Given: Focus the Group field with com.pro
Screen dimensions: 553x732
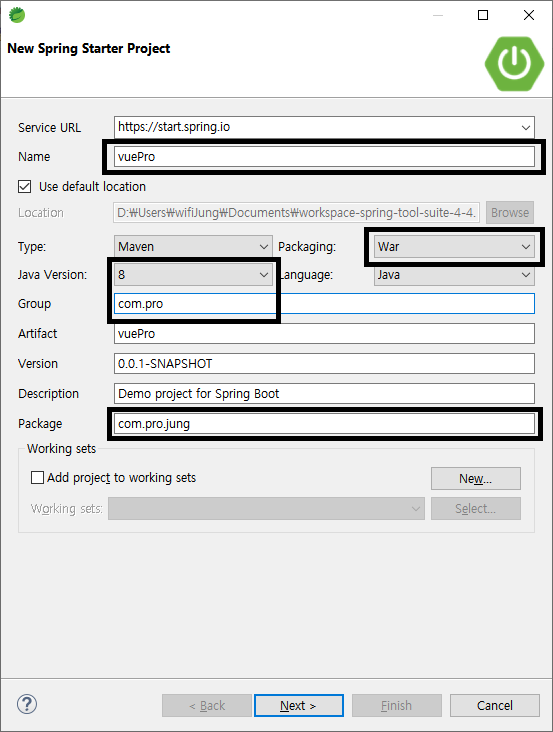Looking at the screenshot, I should [324, 304].
